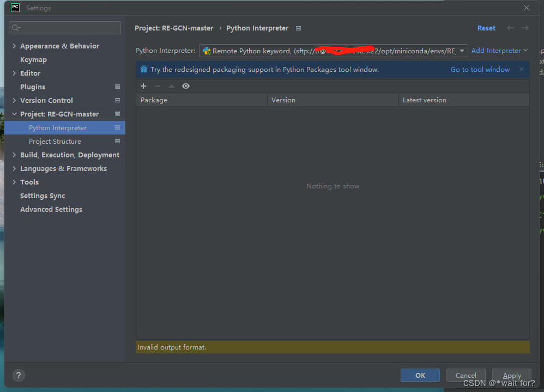Click the uninstall package minus icon
The width and height of the screenshot is (544, 392).
pyautogui.click(x=158, y=86)
